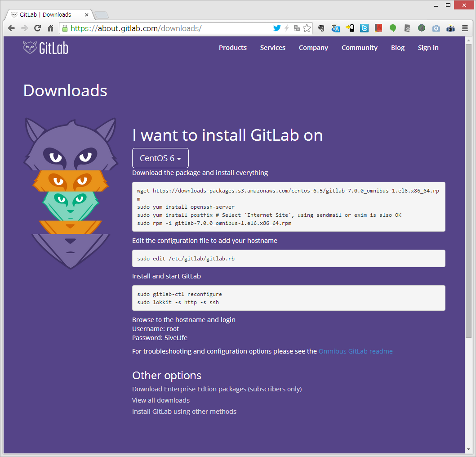Bookmark this page with the star
Image resolution: width=476 pixels, height=457 pixels.
pos(307,28)
